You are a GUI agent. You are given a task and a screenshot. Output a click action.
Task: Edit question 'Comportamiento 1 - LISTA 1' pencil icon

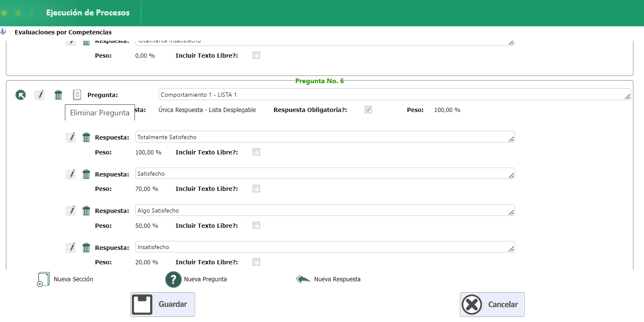click(x=39, y=95)
